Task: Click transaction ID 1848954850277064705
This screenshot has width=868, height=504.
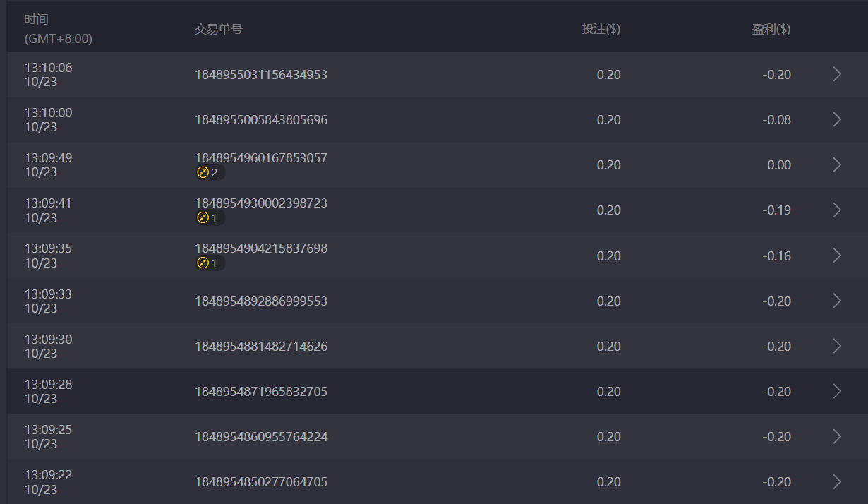Action: coord(261,481)
